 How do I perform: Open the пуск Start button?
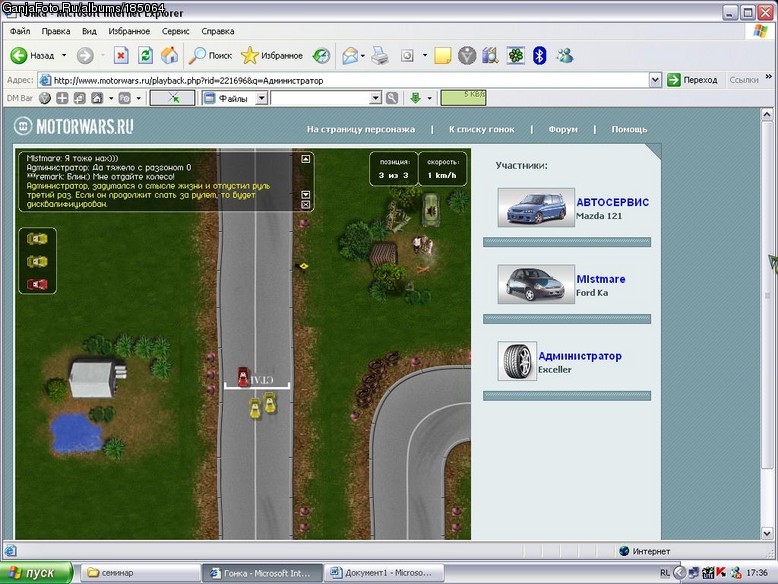point(36,573)
